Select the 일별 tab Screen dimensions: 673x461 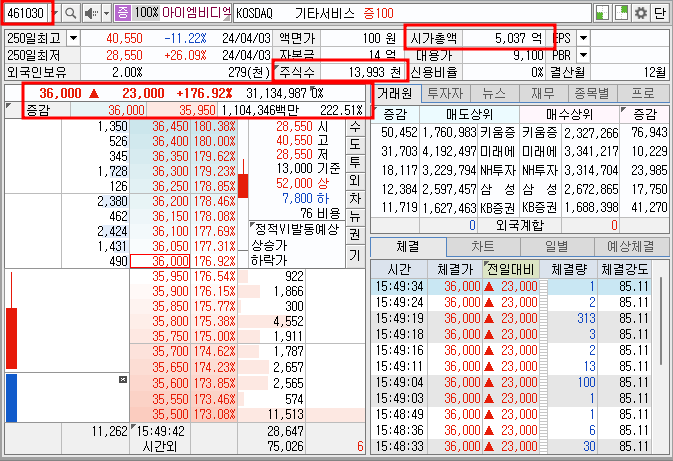point(556,246)
